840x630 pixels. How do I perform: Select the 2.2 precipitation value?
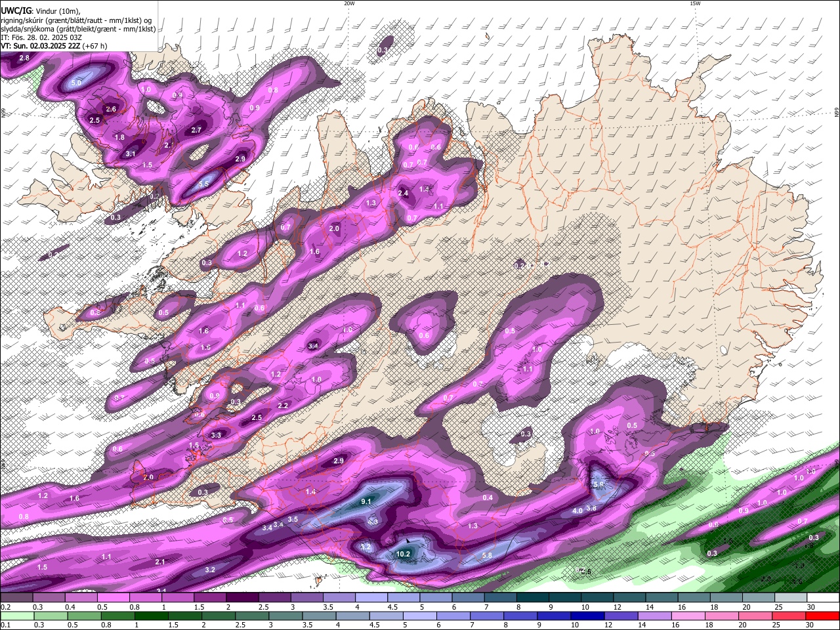point(283,406)
